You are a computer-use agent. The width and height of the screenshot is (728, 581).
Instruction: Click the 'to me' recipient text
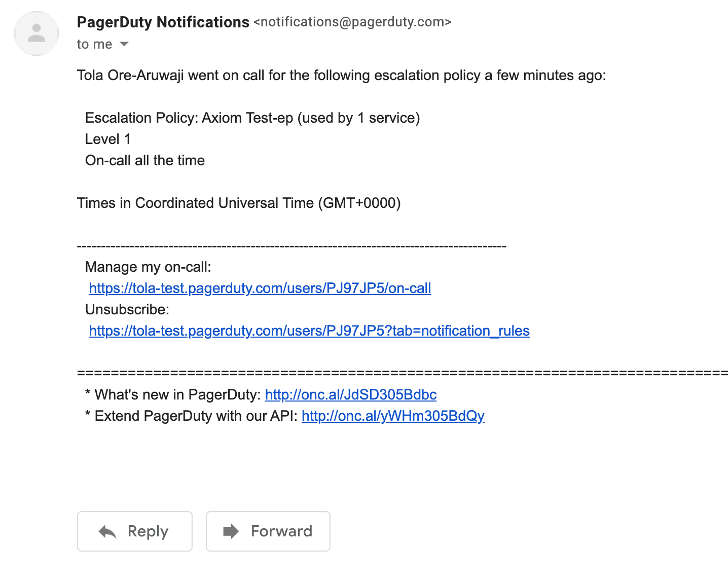point(94,45)
